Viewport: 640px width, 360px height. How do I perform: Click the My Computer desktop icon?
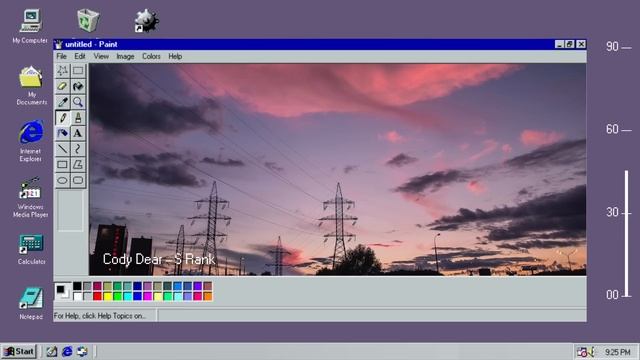click(30, 27)
